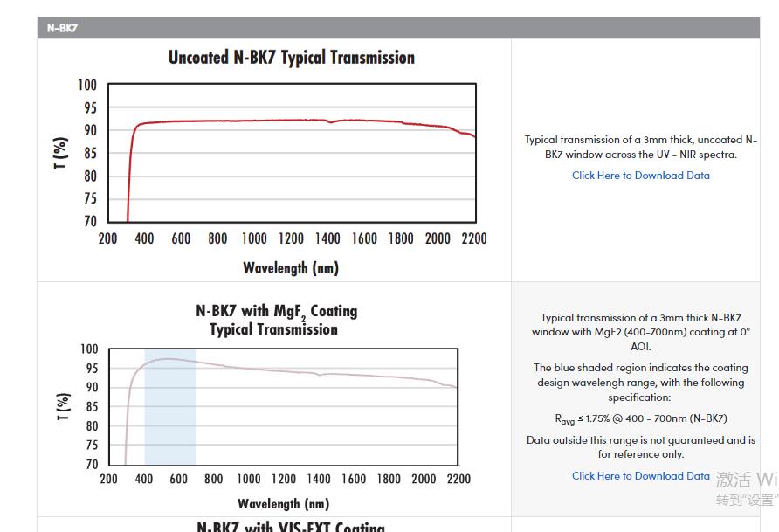Screen dimensions: 779x532
Task: Click the 'Data outside this range' disclaimer
Action: coord(640,447)
